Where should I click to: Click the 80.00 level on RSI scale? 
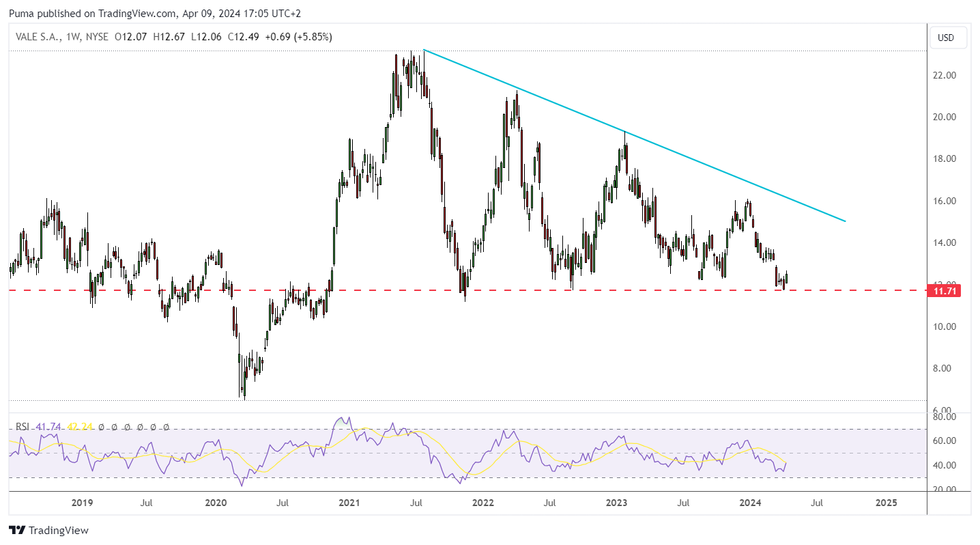(945, 417)
